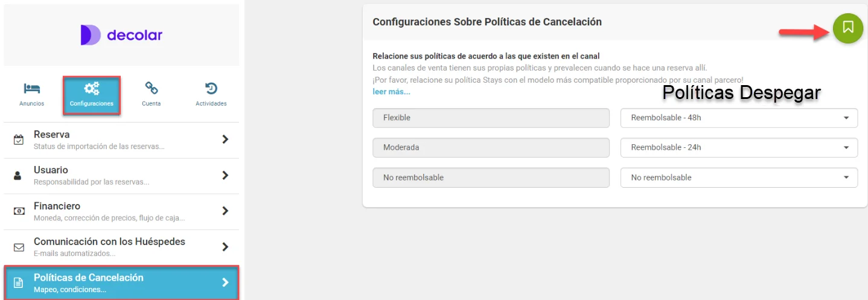868x300 pixels.
Task: Expand the Financiero chevron arrow
Action: (x=225, y=211)
